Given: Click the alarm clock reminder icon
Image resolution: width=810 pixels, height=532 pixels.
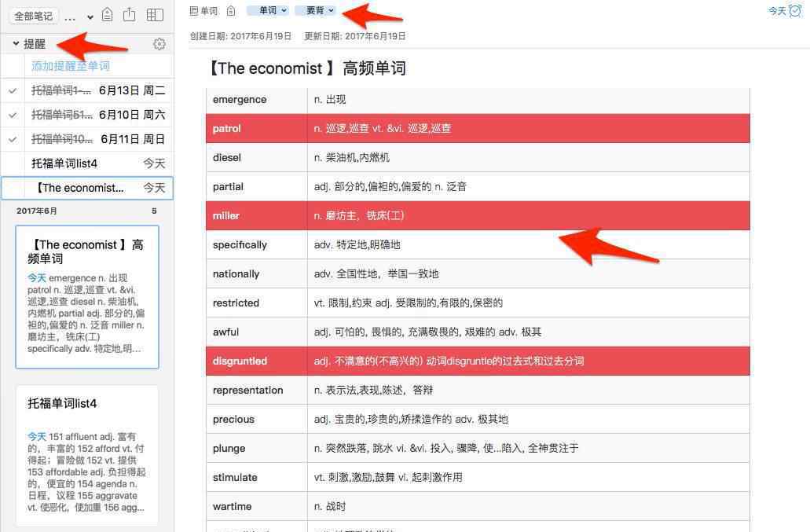Looking at the screenshot, I should point(795,11).
